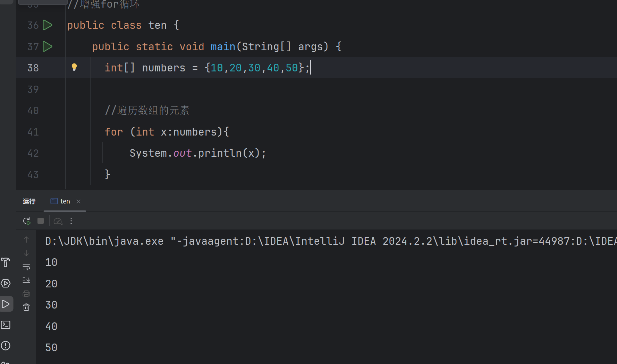This screenshot has width=617, height=364.
Task: Open the profiler run options icon
Action: click(x=58, y=221)
